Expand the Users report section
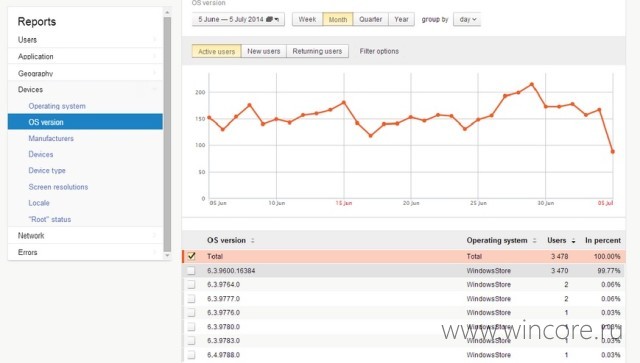The height and width of the screenshot is (363, 640). (85, 40)
